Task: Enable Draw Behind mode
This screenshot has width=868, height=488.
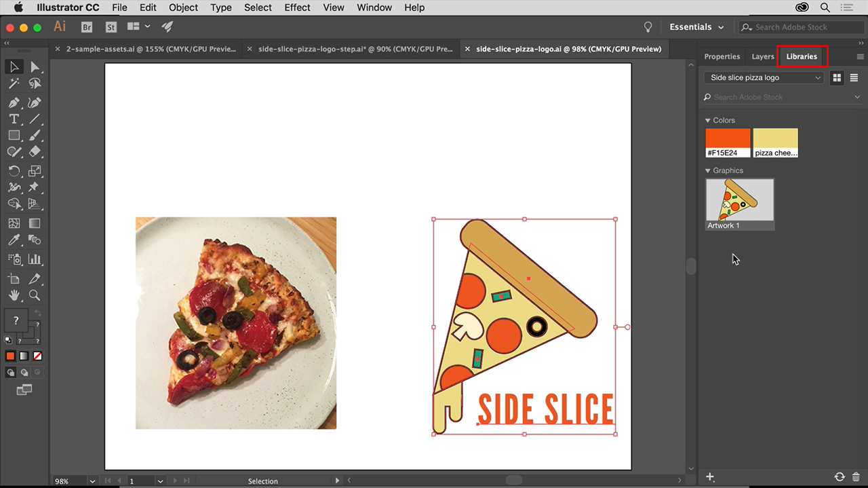Action: [x=24, y=372]
